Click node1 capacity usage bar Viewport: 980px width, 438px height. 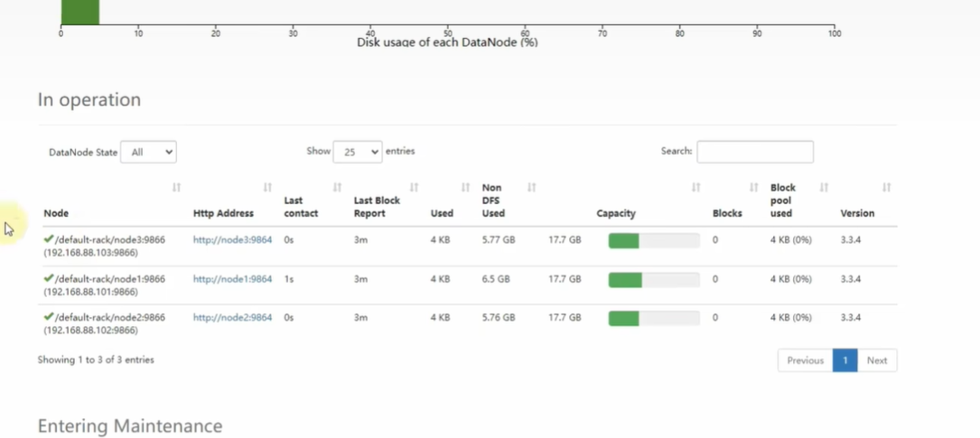pyautogui.click(x=654, y=280)
